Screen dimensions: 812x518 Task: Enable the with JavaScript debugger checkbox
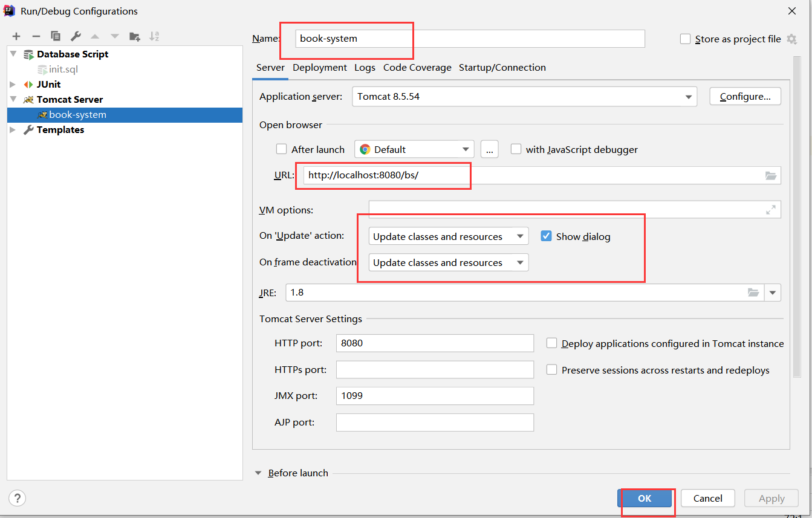coord(516,149)
